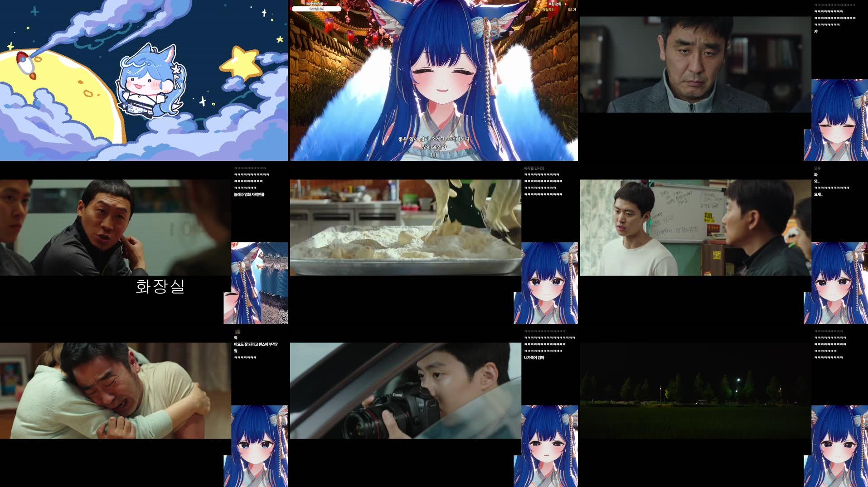Select the whiteboard scene with two men

pyautogui.click(x=695, y=227)
